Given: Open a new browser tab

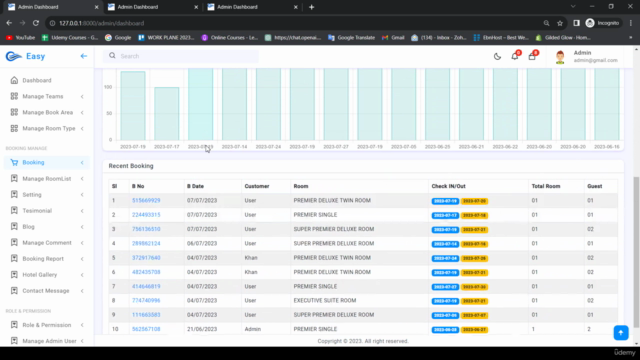Looking at the screenshot, I should pos(311,7).
